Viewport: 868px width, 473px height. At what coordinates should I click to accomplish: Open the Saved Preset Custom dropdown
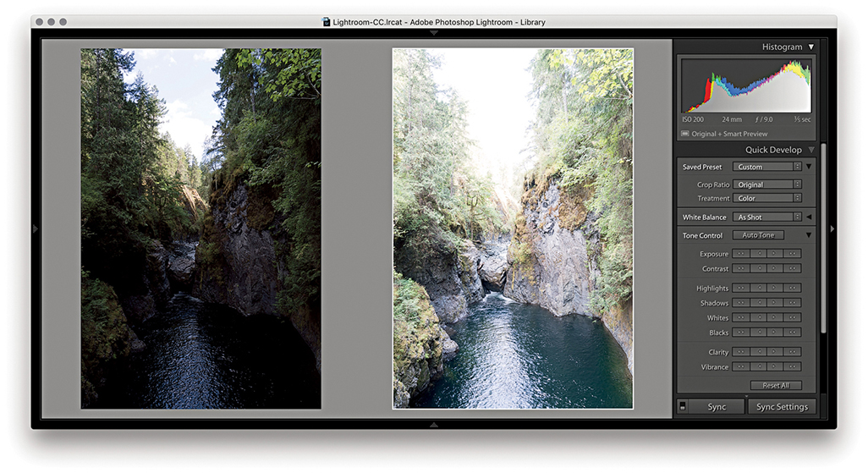tap(766, 167)
